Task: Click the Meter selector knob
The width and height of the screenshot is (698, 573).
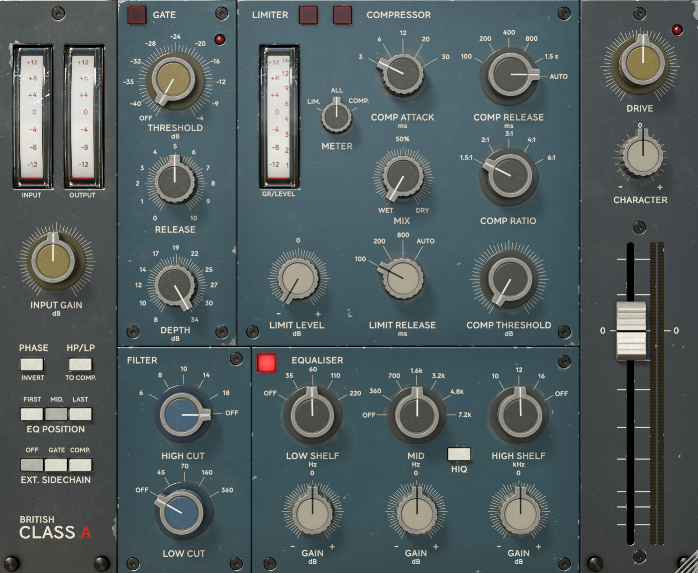Action: [337, 117]
